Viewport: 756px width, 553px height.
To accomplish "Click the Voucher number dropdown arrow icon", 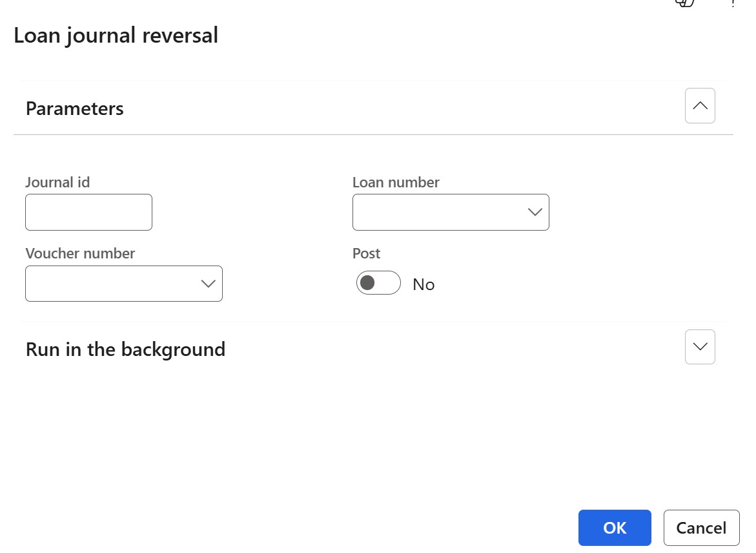I will pyautogui.click(x=207, y=283).
